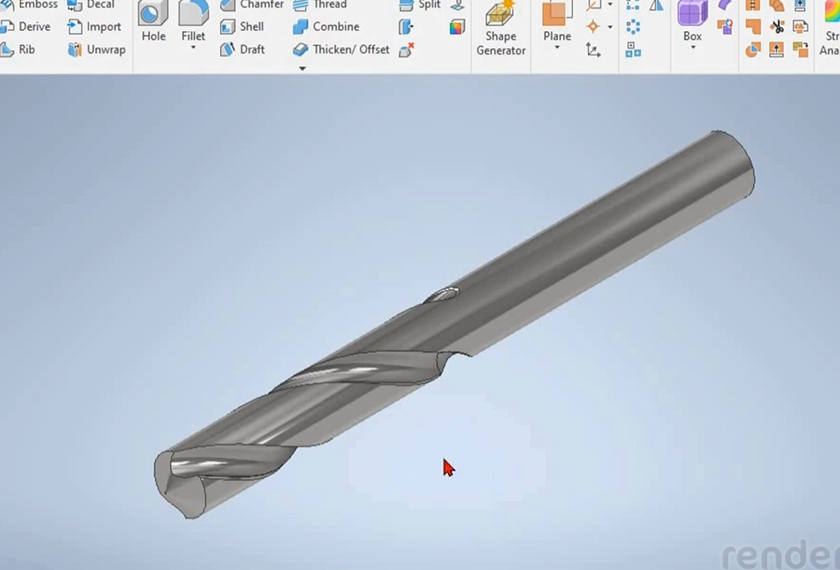840x570 pixels.
Task: Click the Thicken/Offset tool
Action: (x=340, y=49)
